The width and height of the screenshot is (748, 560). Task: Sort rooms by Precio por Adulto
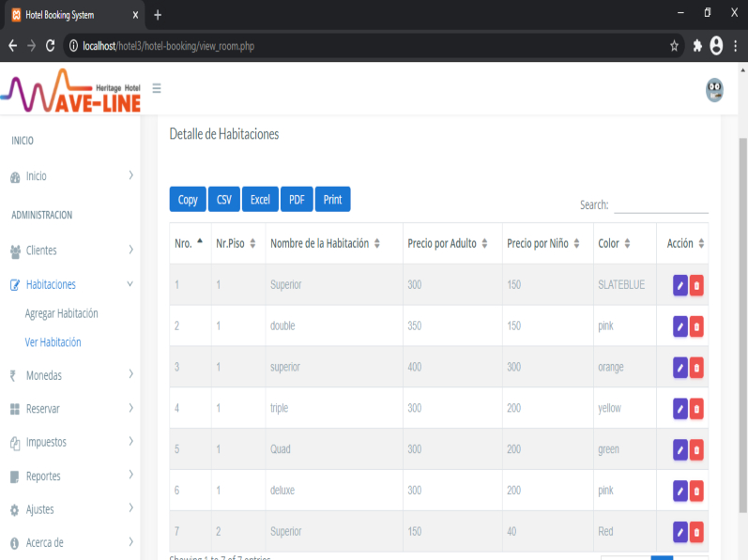click(448, 244)
